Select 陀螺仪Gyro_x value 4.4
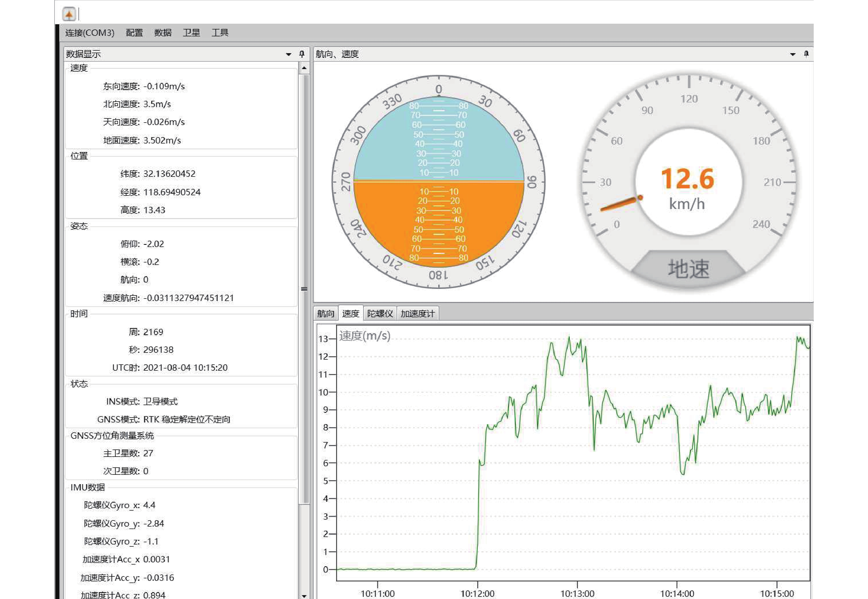 (149, 505)
